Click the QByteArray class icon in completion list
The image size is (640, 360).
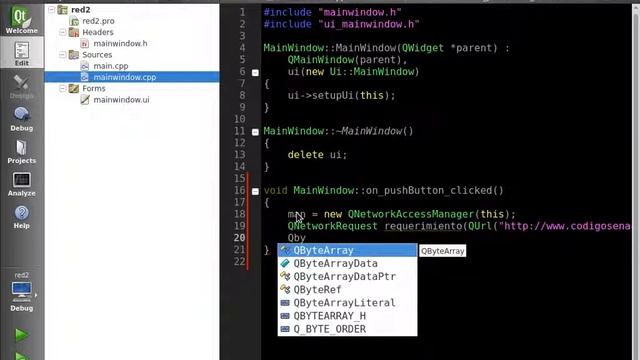tap(285, 250)
